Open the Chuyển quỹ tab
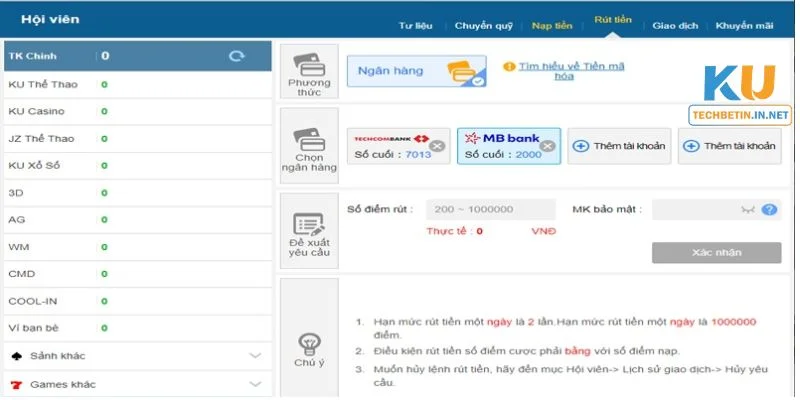800x400 pixels. click(x=484, y=26)
